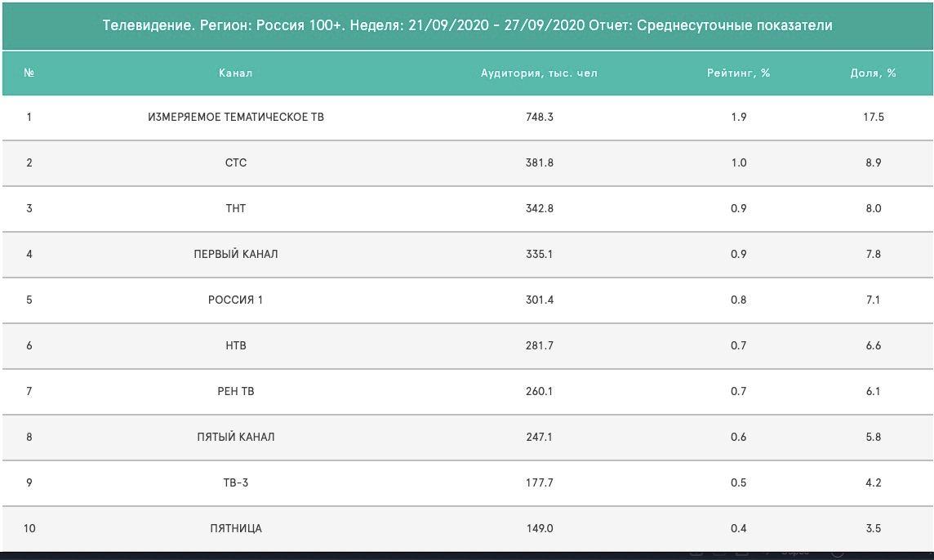Click the "ПЯТНИЦА" channel name
The width and height of the screenshot is (934, 560).
(x=236, y=528)
